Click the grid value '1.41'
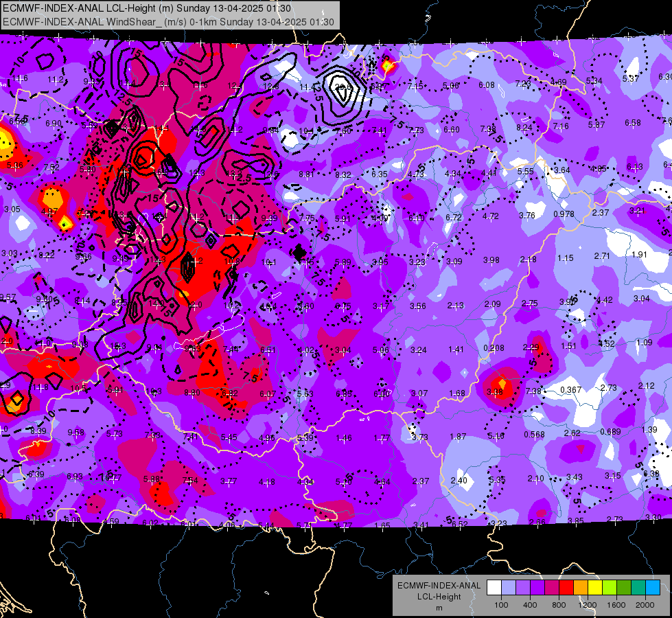 point(456,350)
